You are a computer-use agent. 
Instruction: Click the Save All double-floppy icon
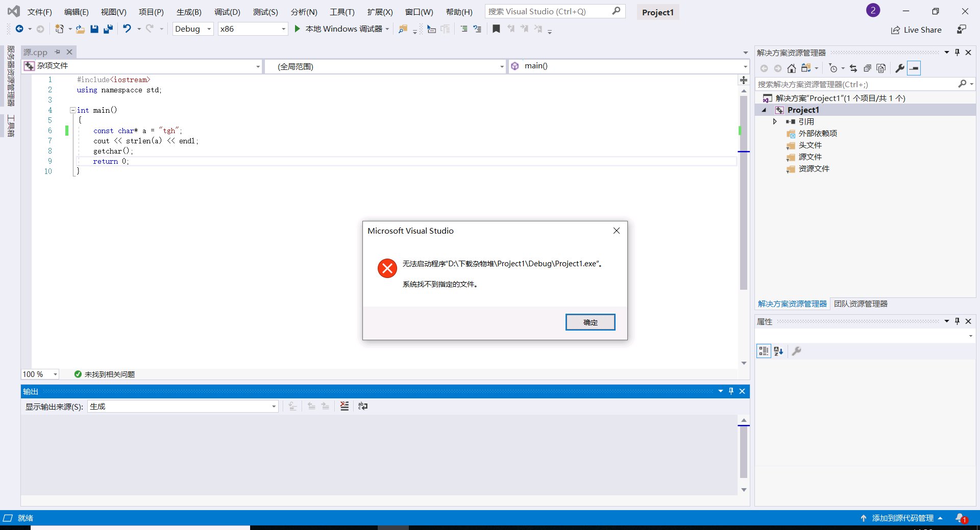pyautogui.click(x=108, y=29)
